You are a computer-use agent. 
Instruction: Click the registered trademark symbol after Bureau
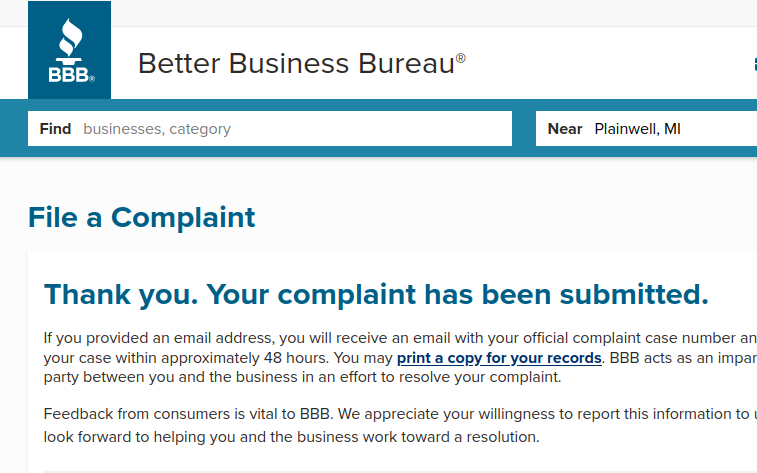pos(461,58)
